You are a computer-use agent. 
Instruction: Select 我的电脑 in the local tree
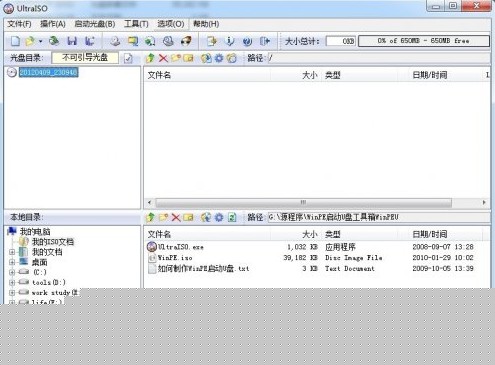[x=35, y=231]
